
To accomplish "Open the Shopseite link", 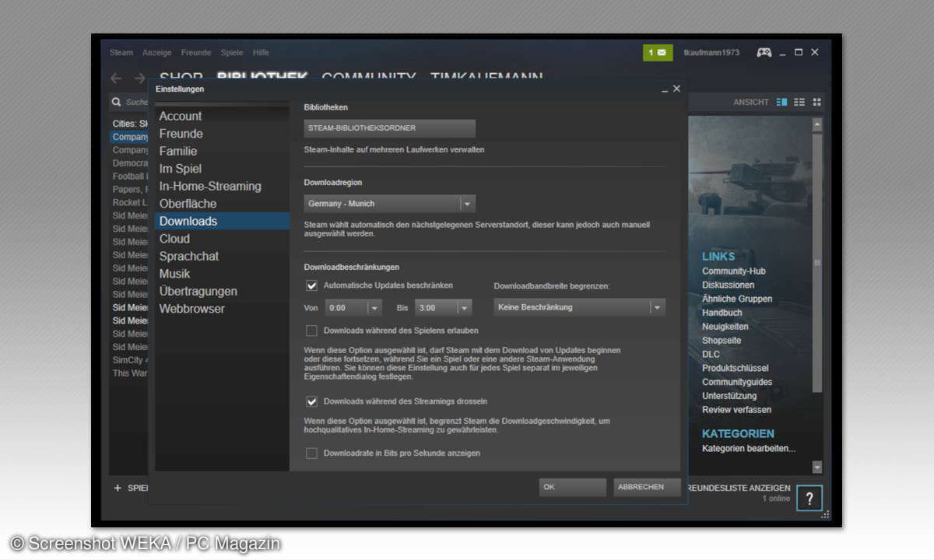I will pos(722,341).
